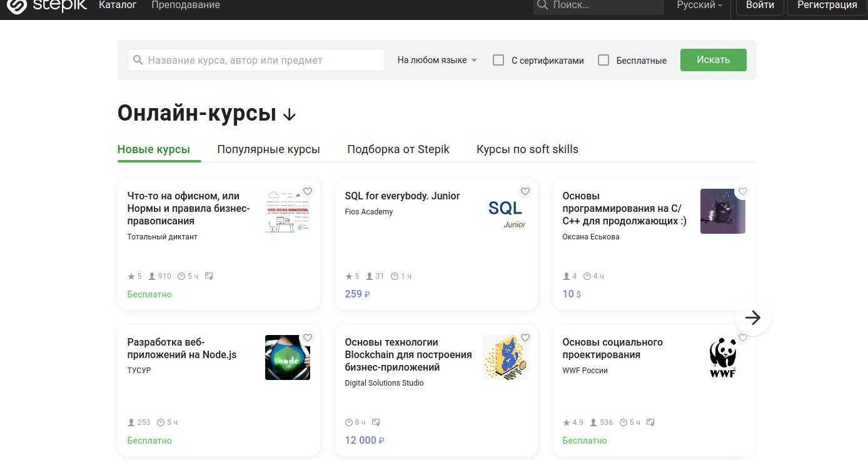Click the header search magnifier icon

click(542, 5)
